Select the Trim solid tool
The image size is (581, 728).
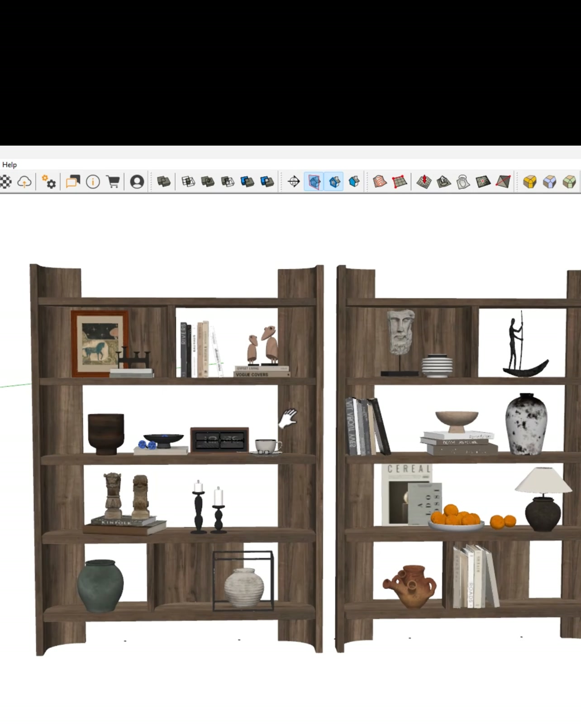click(248, 182)
